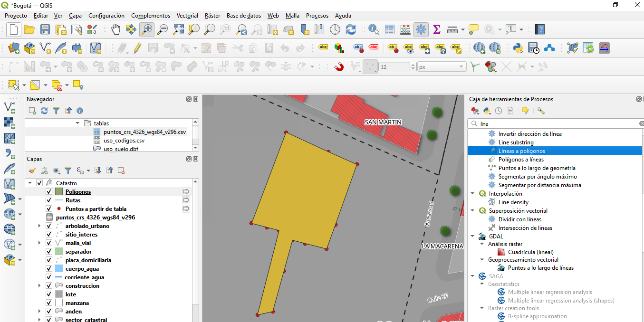The height and width of the screenshot is (322, 644).
Task: Select uso_codigos.csv in Navegador
Action: (x=124, y=141)
